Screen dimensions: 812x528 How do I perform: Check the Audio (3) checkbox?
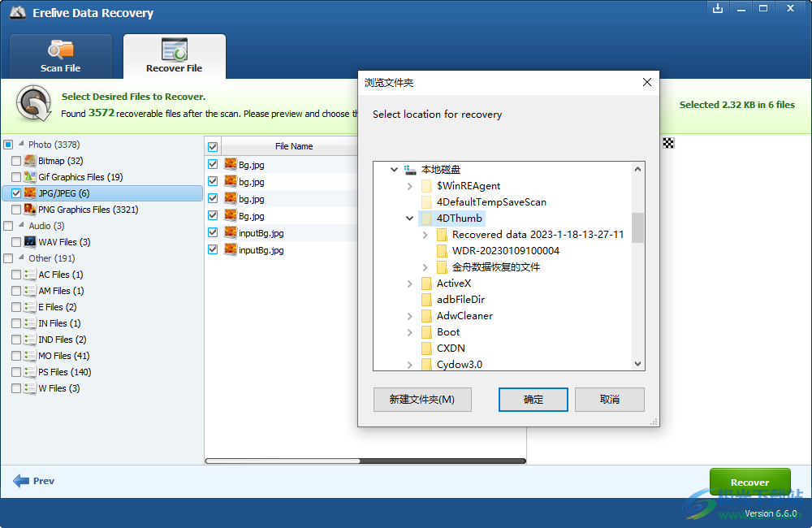[8, 225]
